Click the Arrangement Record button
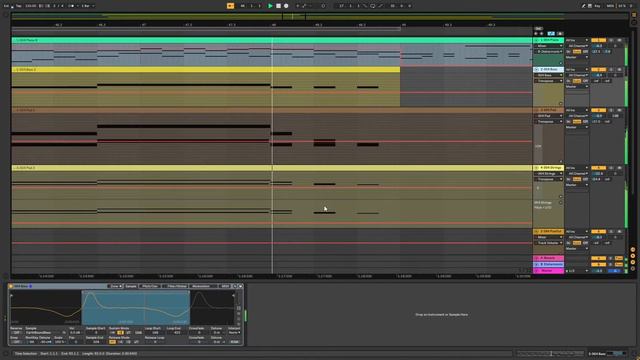 pos(286,6)
